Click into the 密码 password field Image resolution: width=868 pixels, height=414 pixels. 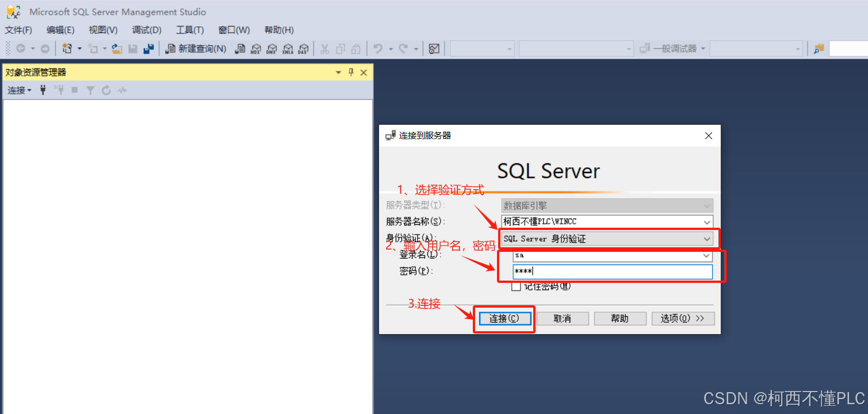[613, 272]
